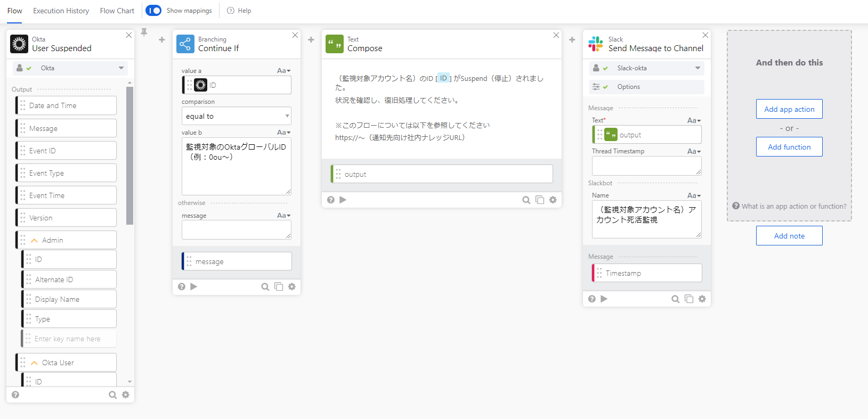Run test on Slack card
The width and height of the screenshot is (868, 419).
coord(604,299)
